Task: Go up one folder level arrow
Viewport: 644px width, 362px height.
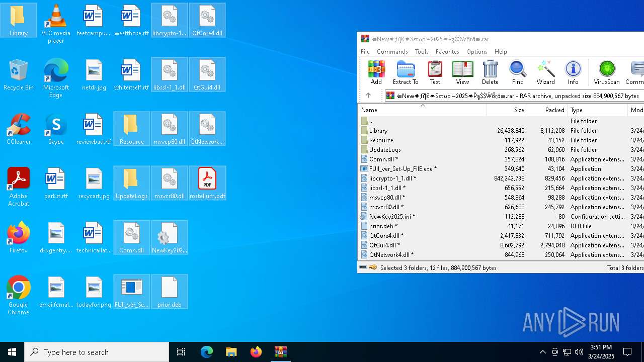Action: (368, 96)
